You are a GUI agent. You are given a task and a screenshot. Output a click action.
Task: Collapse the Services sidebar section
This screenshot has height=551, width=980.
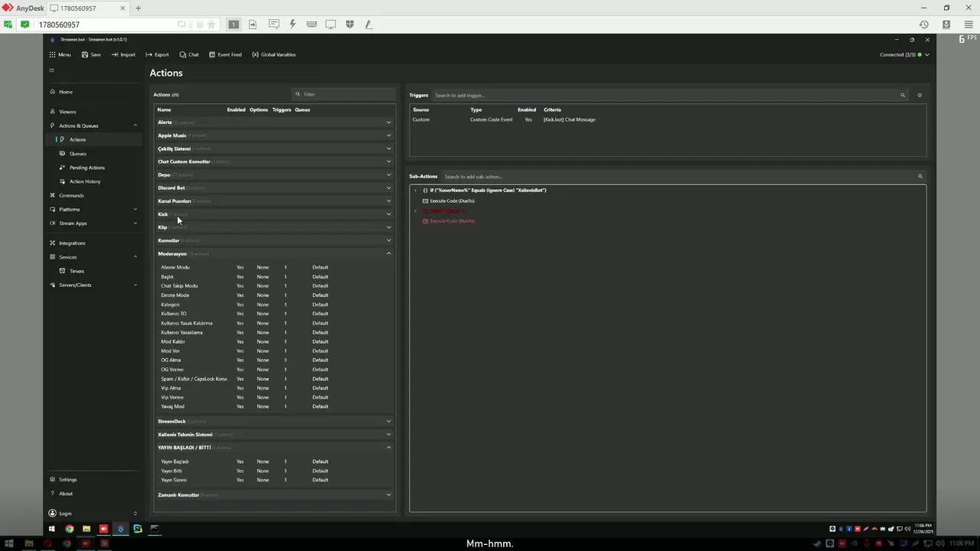pos(136,257)
